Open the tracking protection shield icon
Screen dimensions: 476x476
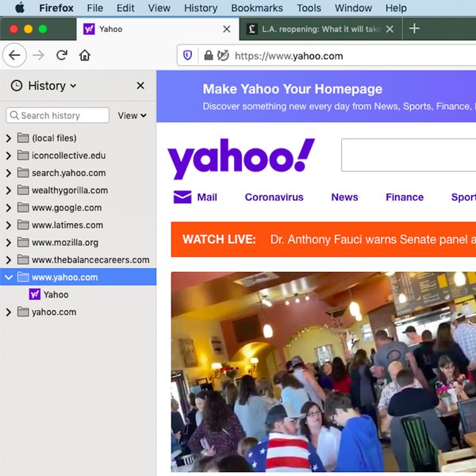coord(187,56)
